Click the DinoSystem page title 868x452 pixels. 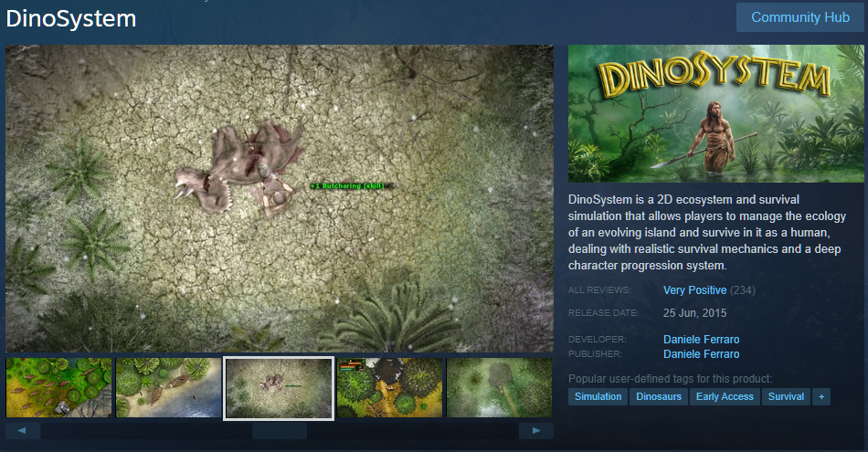(x=71, y=18)
